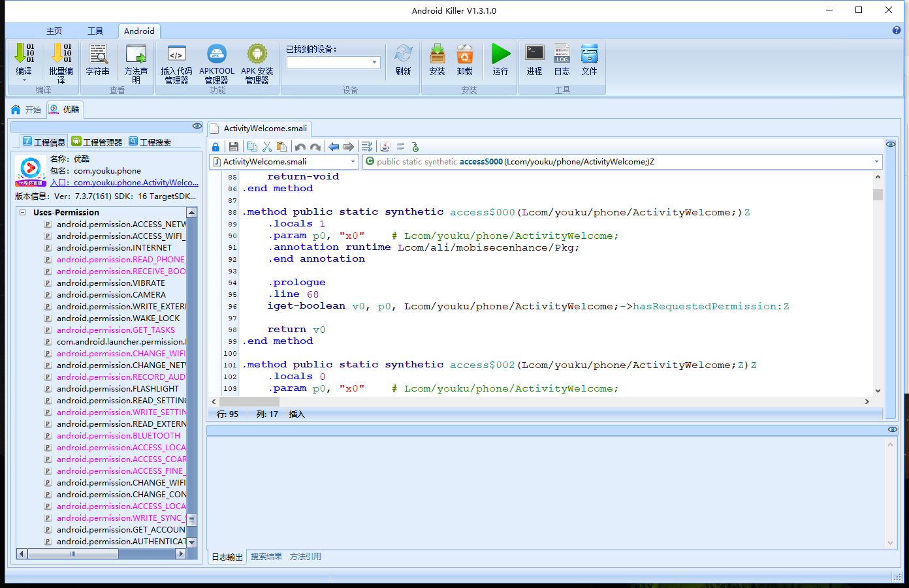Click the text lines alignment icon
The image size is (909, 588).
(401, 147)
